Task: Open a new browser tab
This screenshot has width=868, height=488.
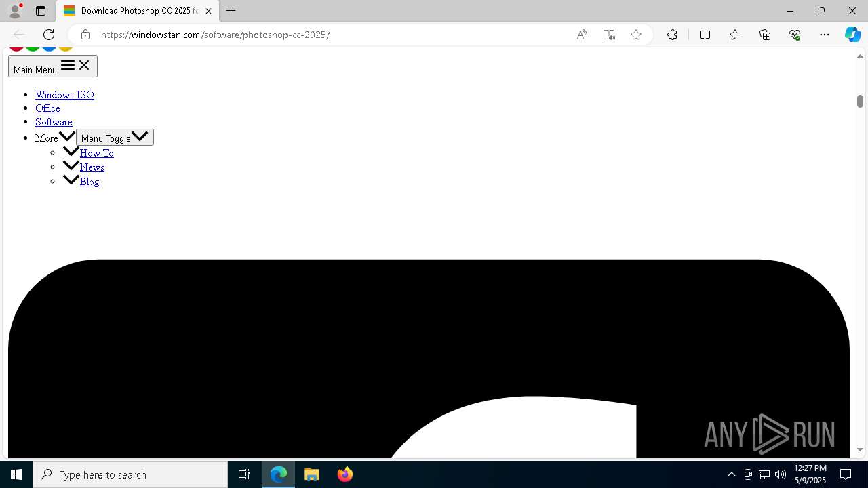Action: (231, 11)
